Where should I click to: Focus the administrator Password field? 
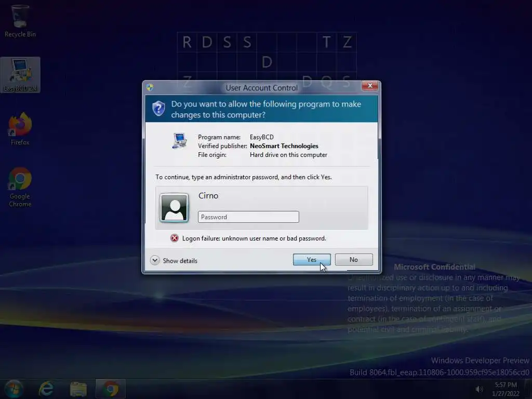tap(248, 217)
